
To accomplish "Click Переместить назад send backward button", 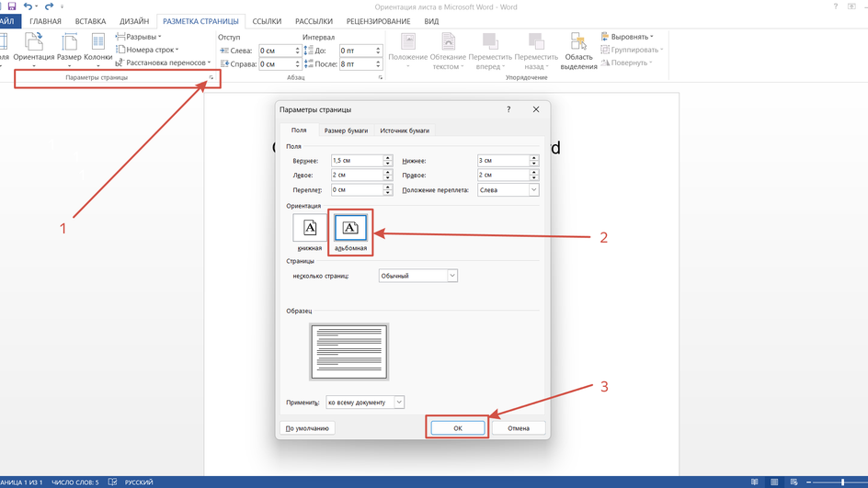I will (536, 51).
